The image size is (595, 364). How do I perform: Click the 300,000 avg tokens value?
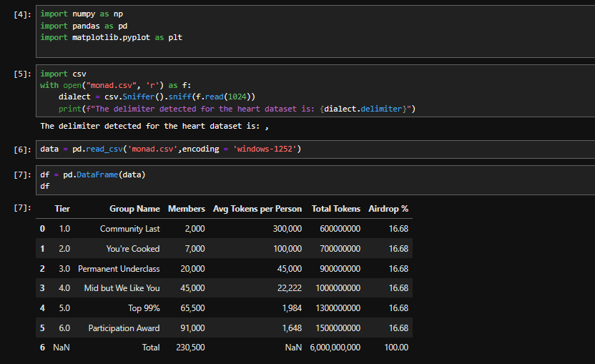[287, 229]
